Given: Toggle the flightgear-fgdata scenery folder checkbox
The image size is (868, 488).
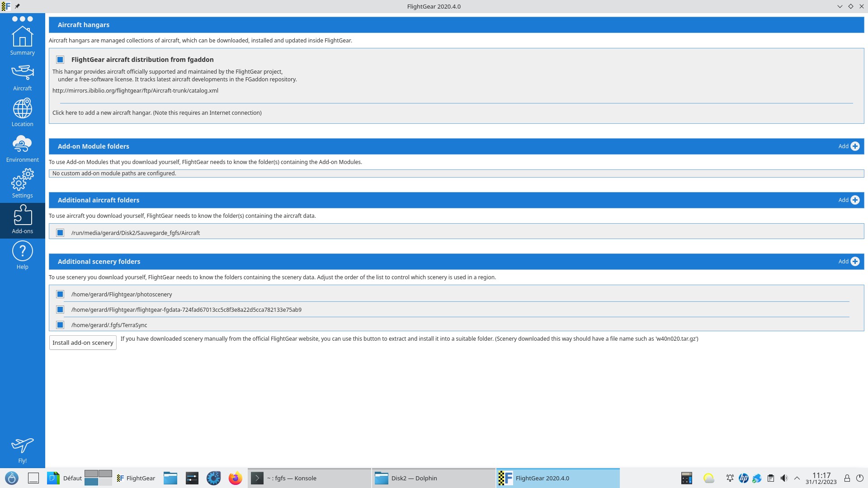Looking at the screenshot, I should [x=60, y=310].
